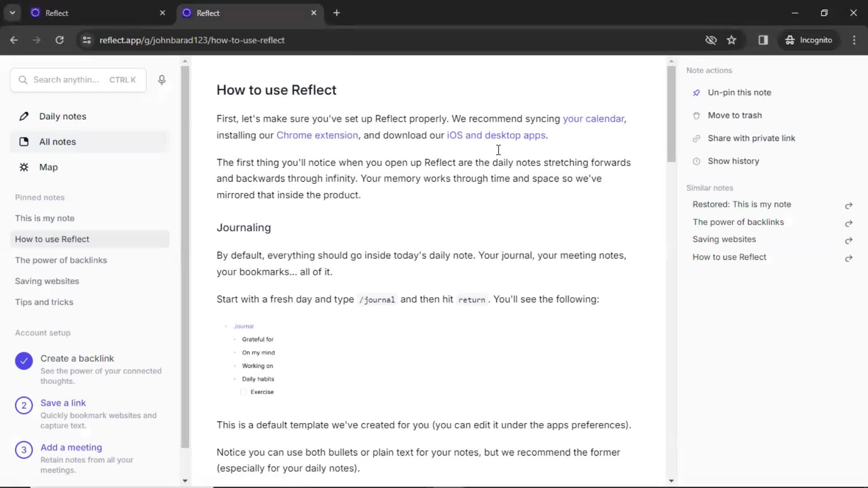The height and width of the screenshot is (488, 868).
Task: Open the Show history icon
Action: [696, 161]
